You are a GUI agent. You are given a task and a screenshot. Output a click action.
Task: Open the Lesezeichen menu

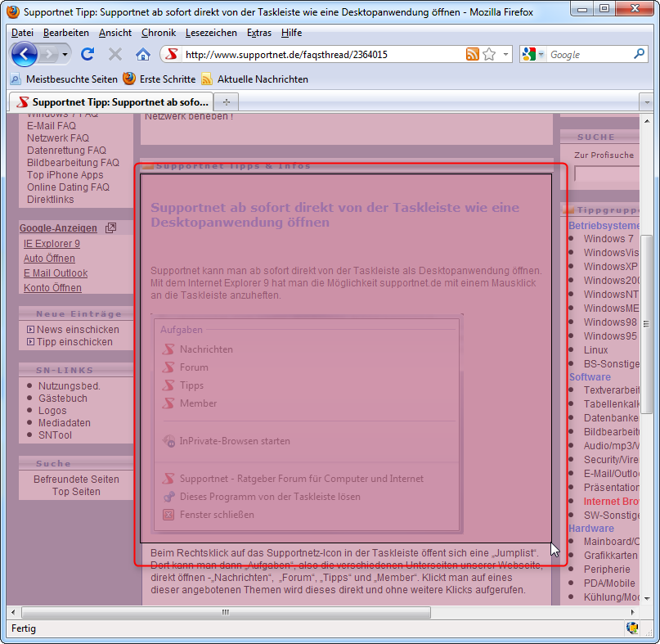pos(211,33)
